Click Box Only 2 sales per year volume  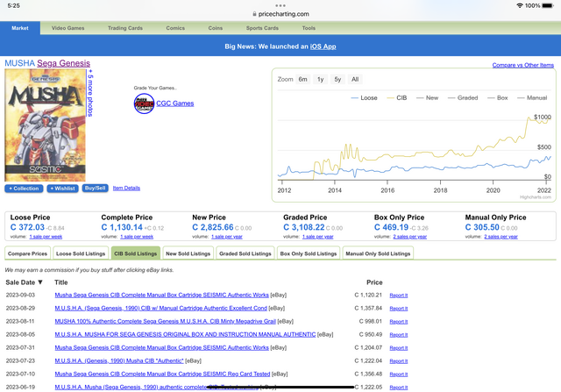click(x=410, y=237)
